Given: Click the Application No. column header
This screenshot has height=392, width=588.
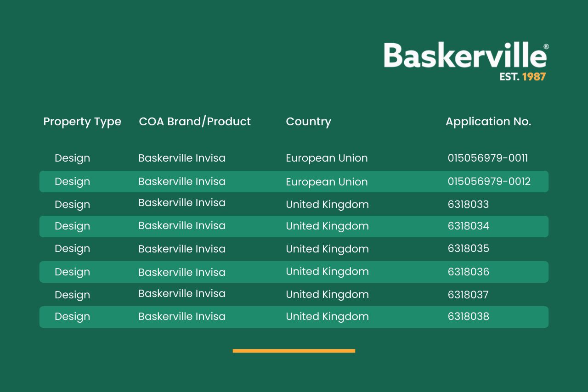Looking at the screenshot, I should point(488,122).
